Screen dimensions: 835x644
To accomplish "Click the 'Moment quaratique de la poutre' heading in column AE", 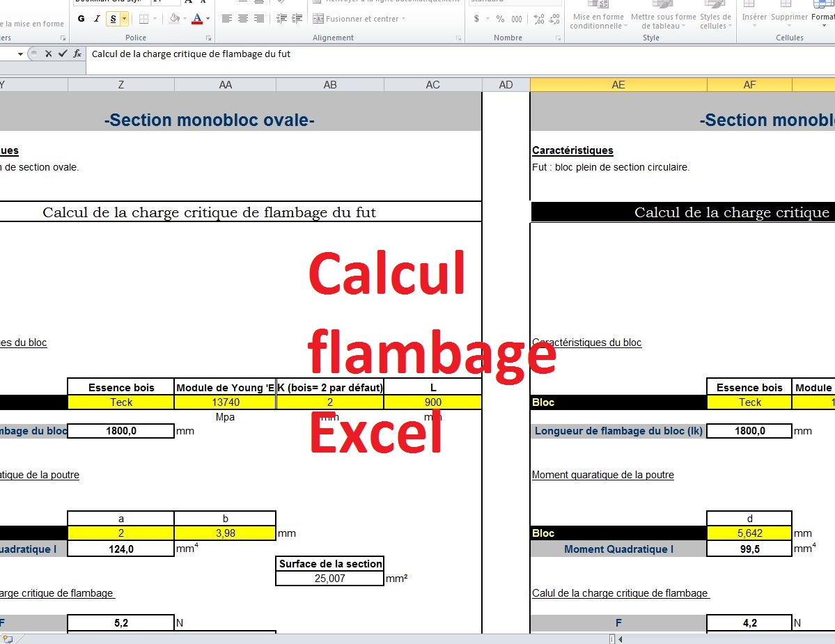I will click(603, 474).
